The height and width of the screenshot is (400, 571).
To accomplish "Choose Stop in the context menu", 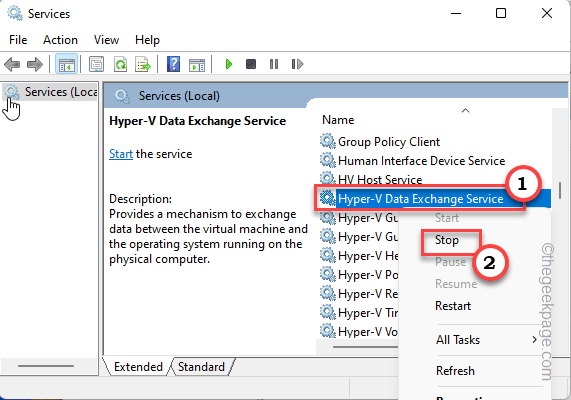I will (x=447, y=240).
